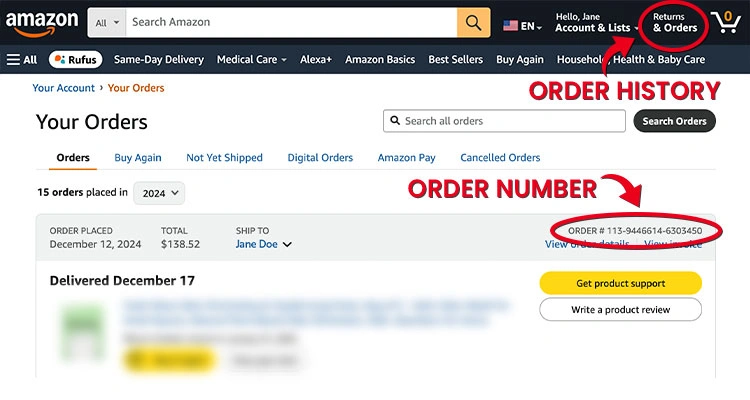Viewport: 750px width, 400px height.
Task: Click the Search Orders button
Action: pyautogui.click(x=674, y=121)
